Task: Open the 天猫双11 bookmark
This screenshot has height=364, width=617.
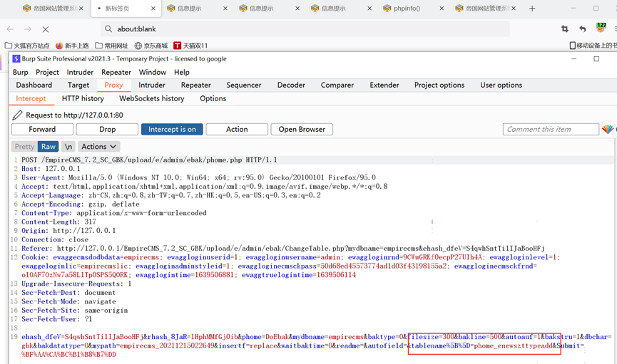Action: point(190,46)
